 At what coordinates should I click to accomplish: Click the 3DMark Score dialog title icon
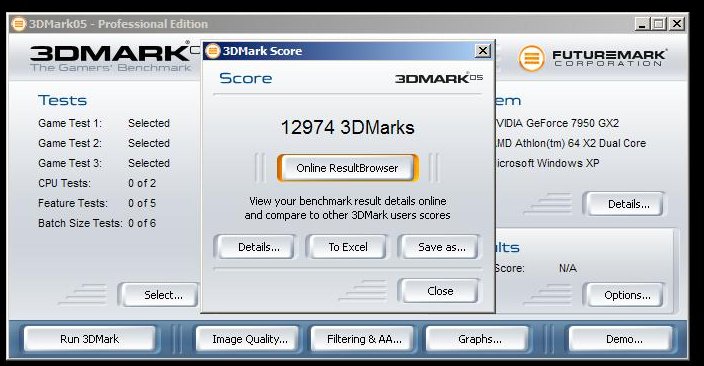[212, 51]
